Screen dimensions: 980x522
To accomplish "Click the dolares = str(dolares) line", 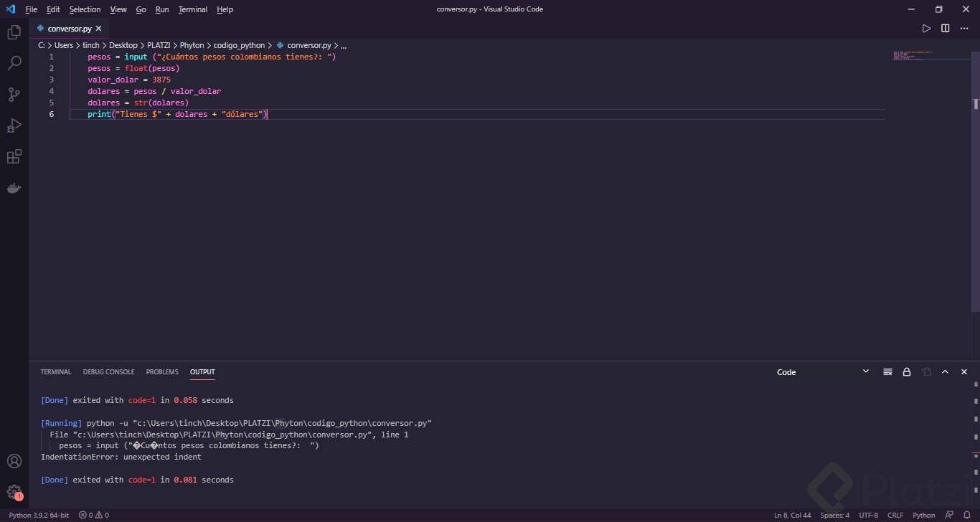I will pos(138,103).
